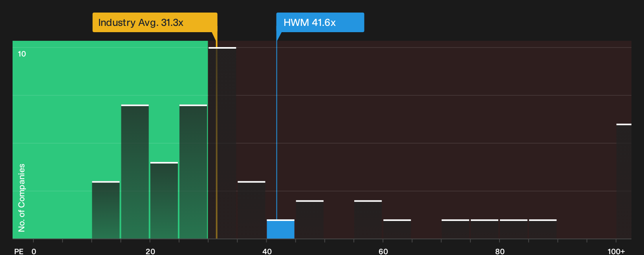Select the tallest bar at 30-35 PE
The image size is (644, 255).
pyautogui.click(x=222, y=143)
